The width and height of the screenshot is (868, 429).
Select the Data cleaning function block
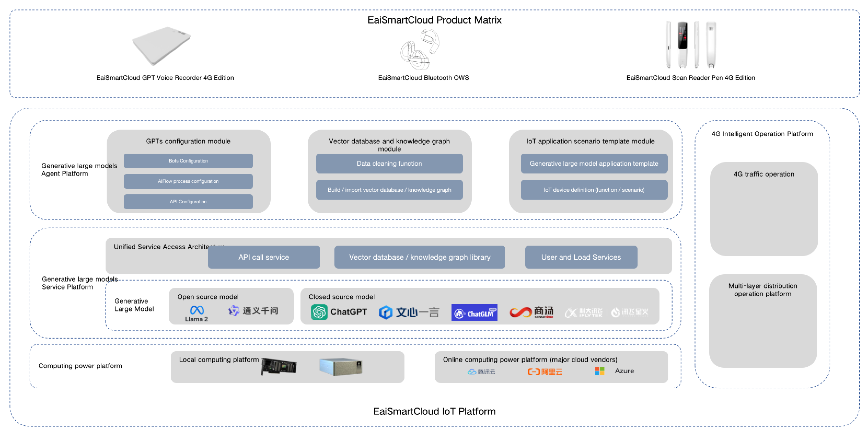point(389,164)
